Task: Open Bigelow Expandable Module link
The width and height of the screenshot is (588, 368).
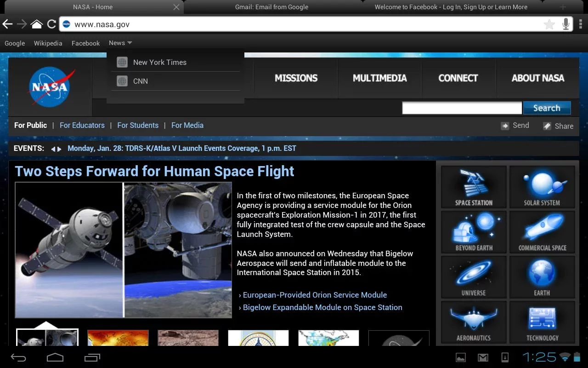Action: (x=322, y=307)
